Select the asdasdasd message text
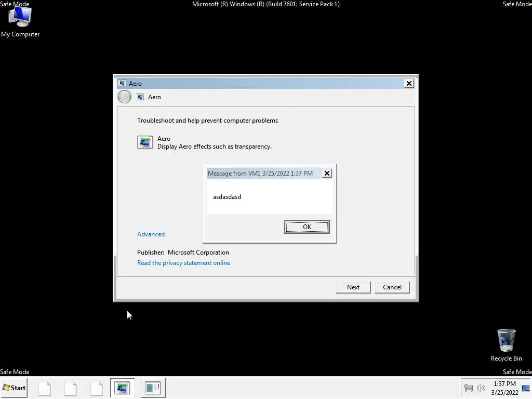 point(227,197)
